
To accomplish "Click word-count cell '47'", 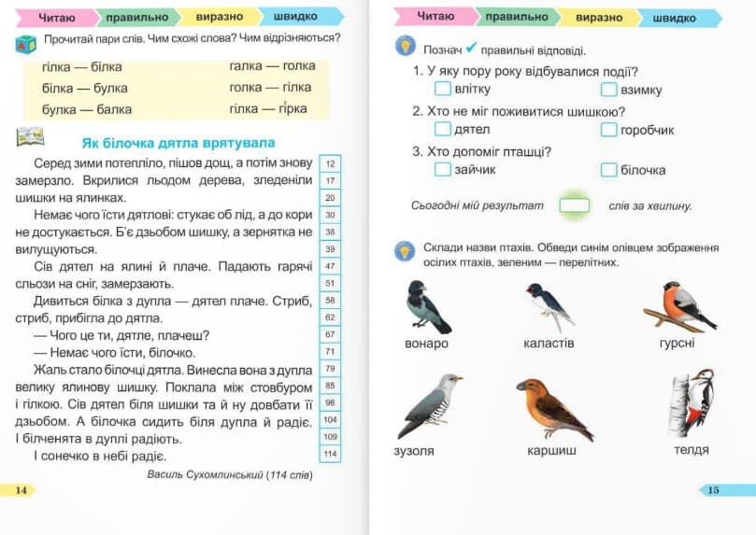I will [x=330, y=266].
